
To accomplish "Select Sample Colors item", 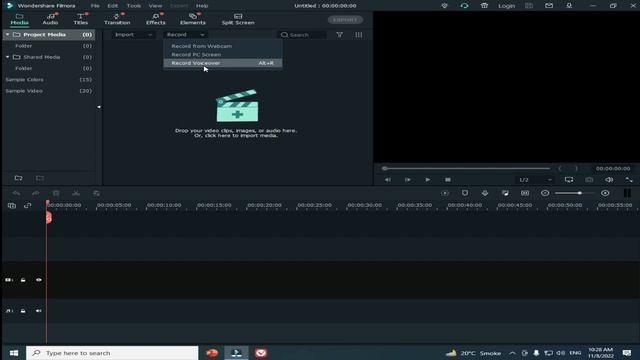I will click(24, 80).
